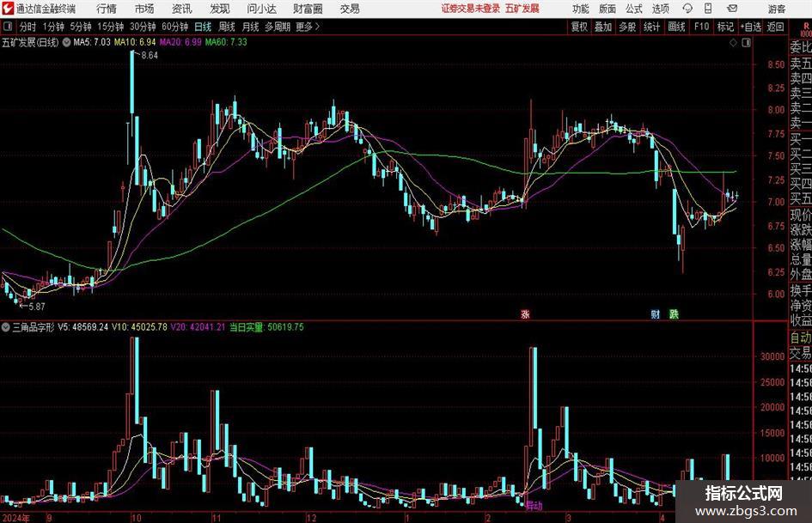Add stock via +自选 button
The image size is (812, 523).
coord(751,27)
